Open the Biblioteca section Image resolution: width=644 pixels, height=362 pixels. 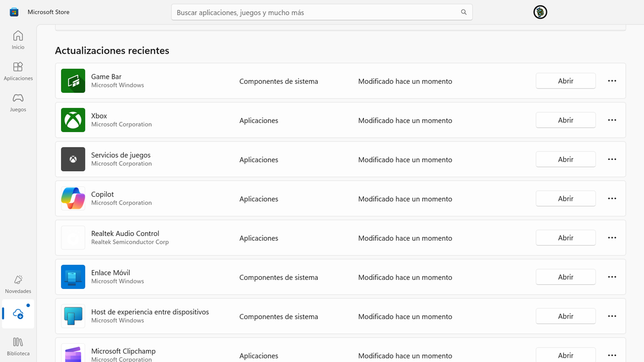click(18, 346)
